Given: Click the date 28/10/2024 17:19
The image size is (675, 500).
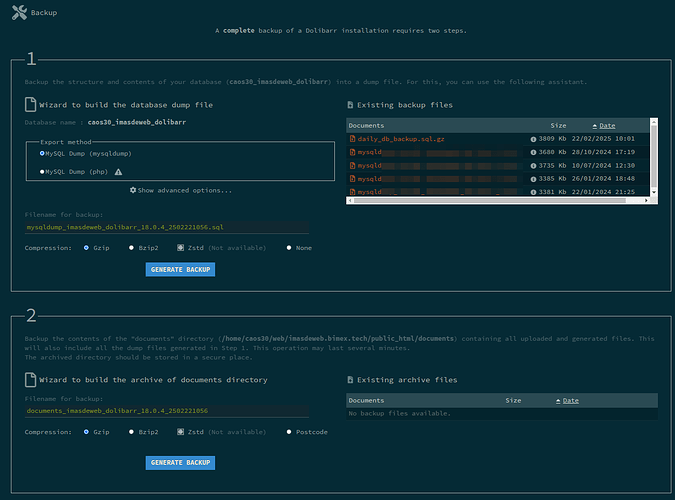Looking at the screenshot, I should click(x=603, y=152).
